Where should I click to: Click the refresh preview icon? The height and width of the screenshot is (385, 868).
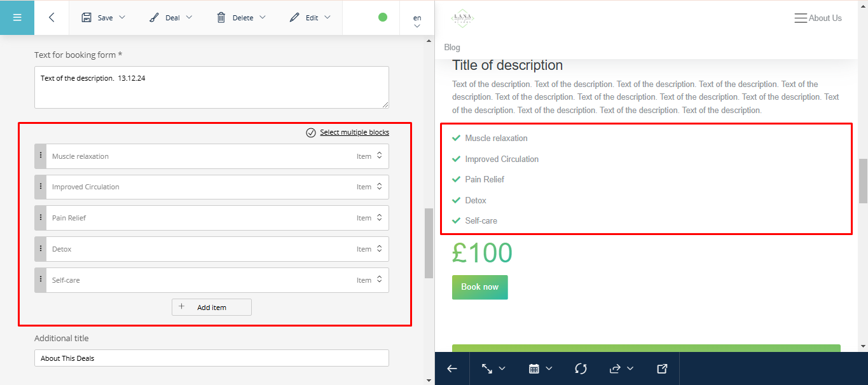[x=581, y=368]
